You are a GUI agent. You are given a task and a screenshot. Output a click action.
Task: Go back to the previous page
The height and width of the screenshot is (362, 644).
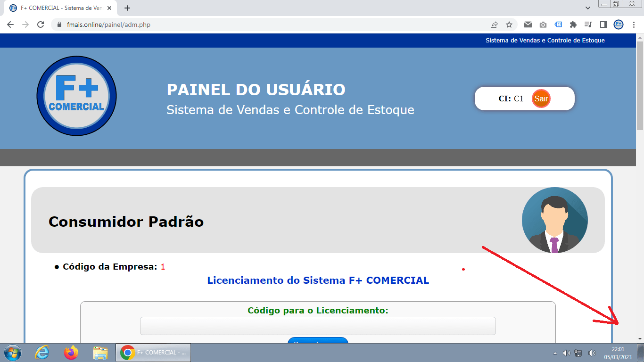click(10, 25)
